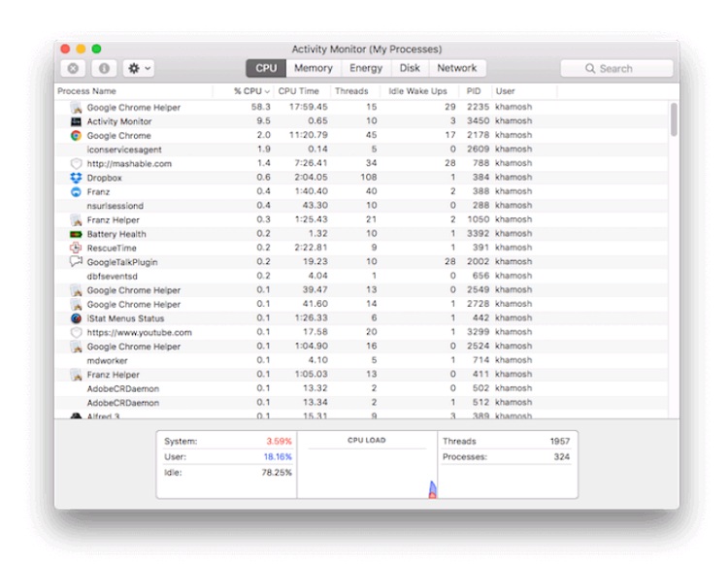Select the iStat Menus Status icon
Viewport: 728px width, 564px height.
click(x=76, y=318)
